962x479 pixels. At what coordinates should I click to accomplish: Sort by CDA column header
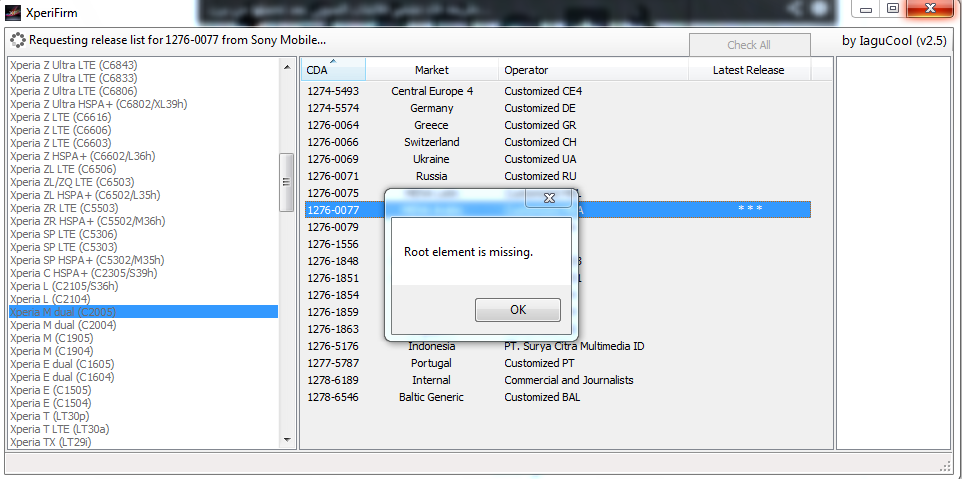pyautogui.click(x=333, y=70)
